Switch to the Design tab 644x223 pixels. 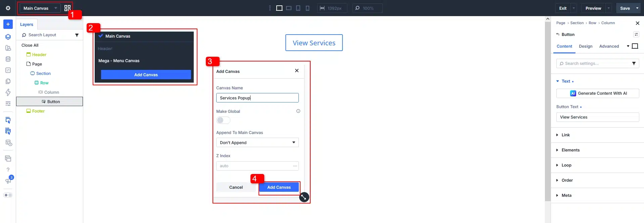click(586, 46)
